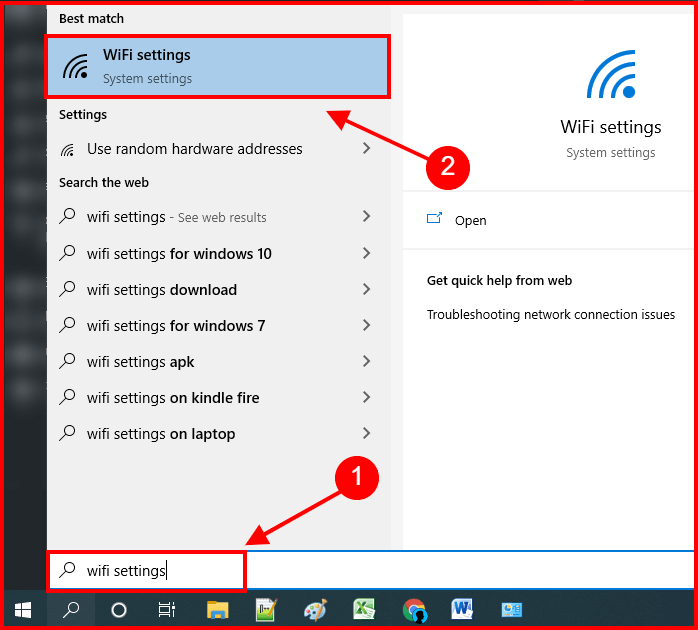Screen dimensions: 698x630
Task: Click the Search the web section header
Action: pyautogui.click(x=104, y=183)
